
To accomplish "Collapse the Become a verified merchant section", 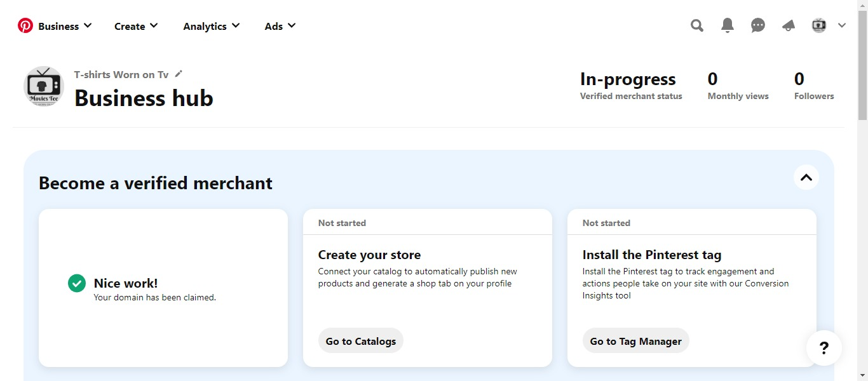I will pyautogui.click(x=806, y=177).
